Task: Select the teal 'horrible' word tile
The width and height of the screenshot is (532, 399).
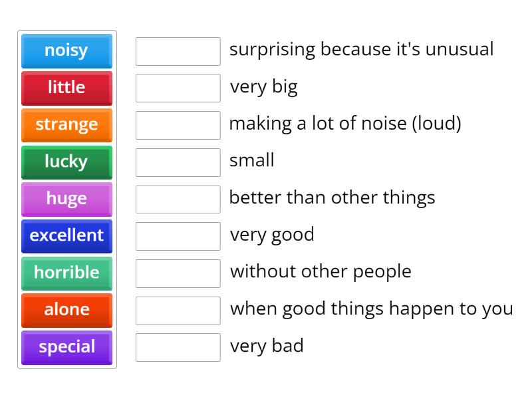Action: point(66,273)
